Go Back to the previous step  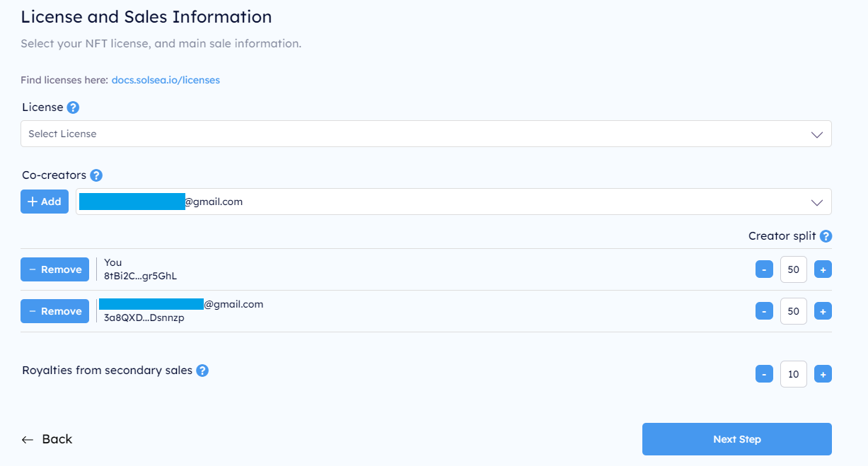point(47,439)
